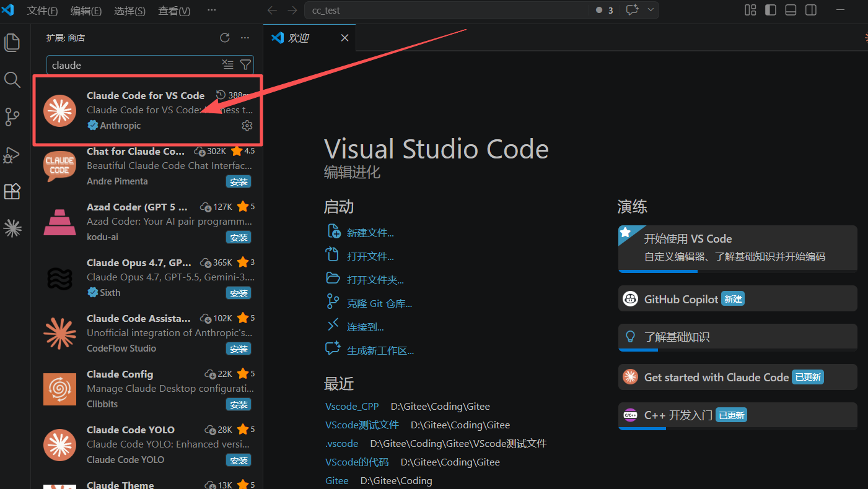The image size is (868, 489).
Task: Open the C++ 开发入门 walkthrough
Action: [738, 415]
